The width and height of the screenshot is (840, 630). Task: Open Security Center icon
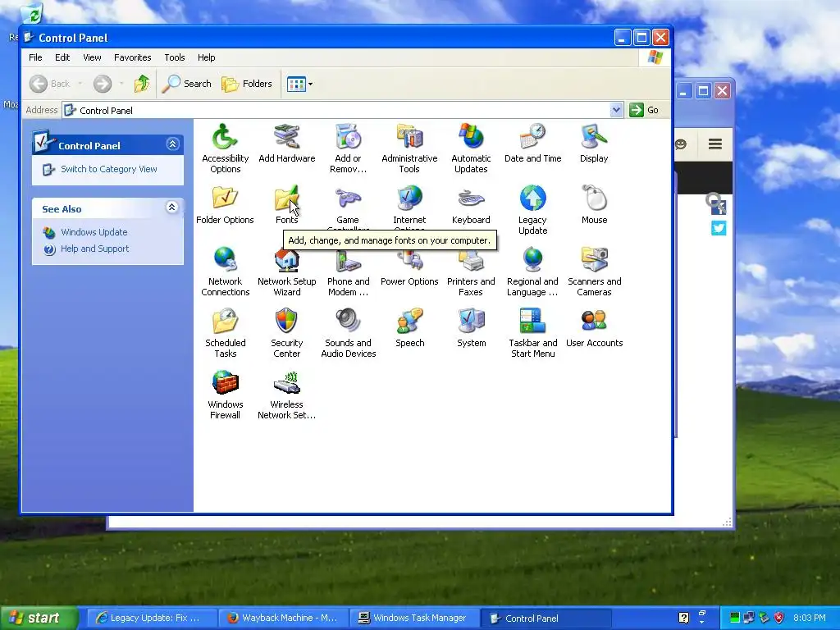[286, 322]
